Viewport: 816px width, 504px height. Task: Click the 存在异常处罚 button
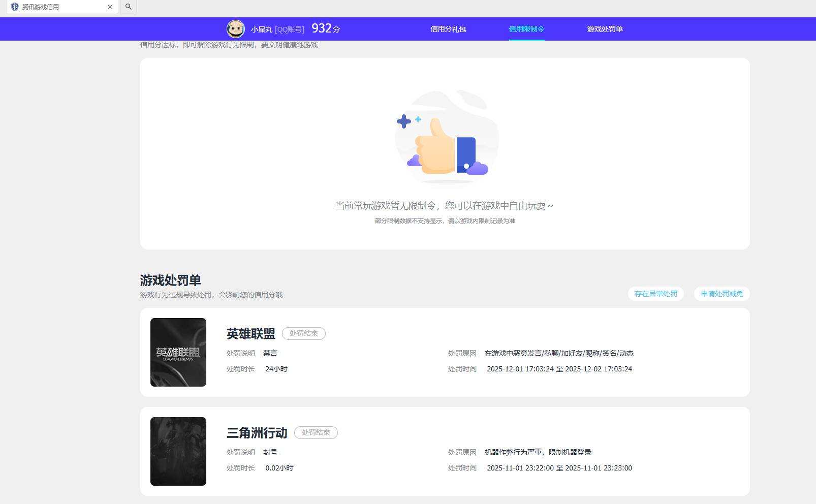point(655,294)
